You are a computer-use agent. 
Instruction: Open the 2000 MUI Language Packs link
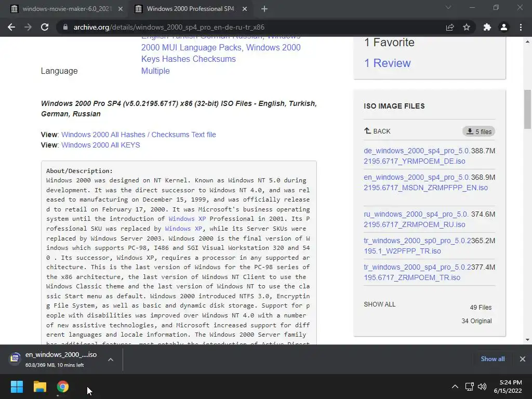coord(192,47)
